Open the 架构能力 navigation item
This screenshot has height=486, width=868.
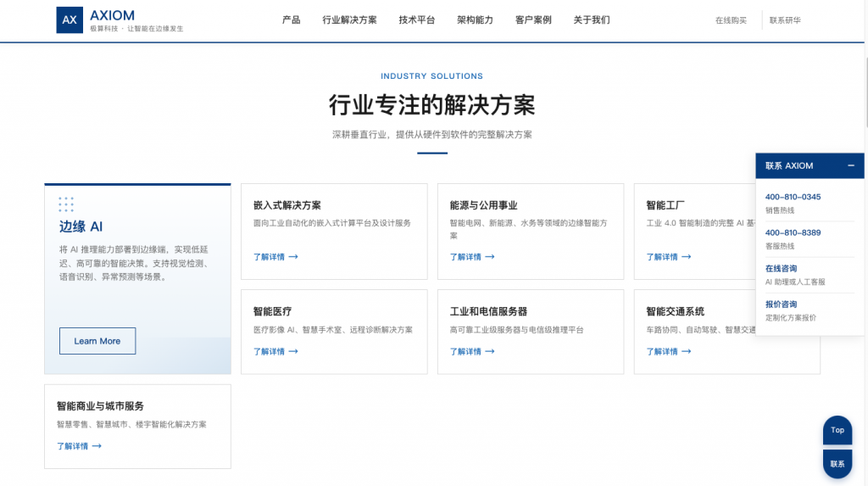(x=475, y=20)
